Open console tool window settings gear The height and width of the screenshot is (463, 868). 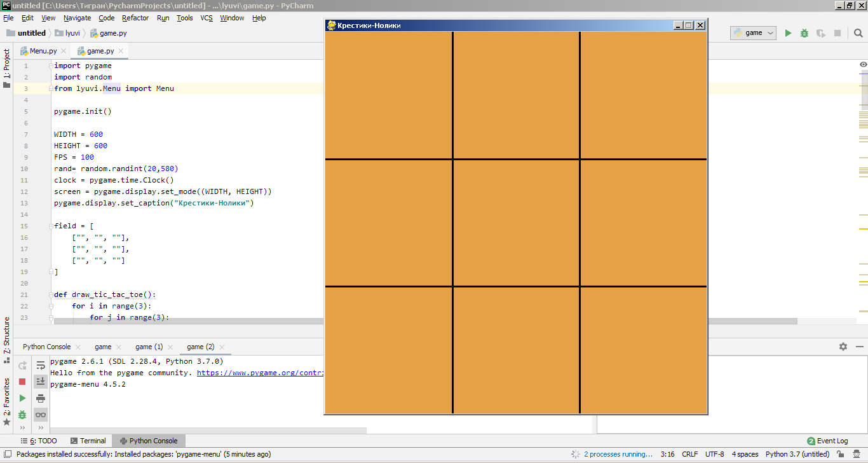843,347
